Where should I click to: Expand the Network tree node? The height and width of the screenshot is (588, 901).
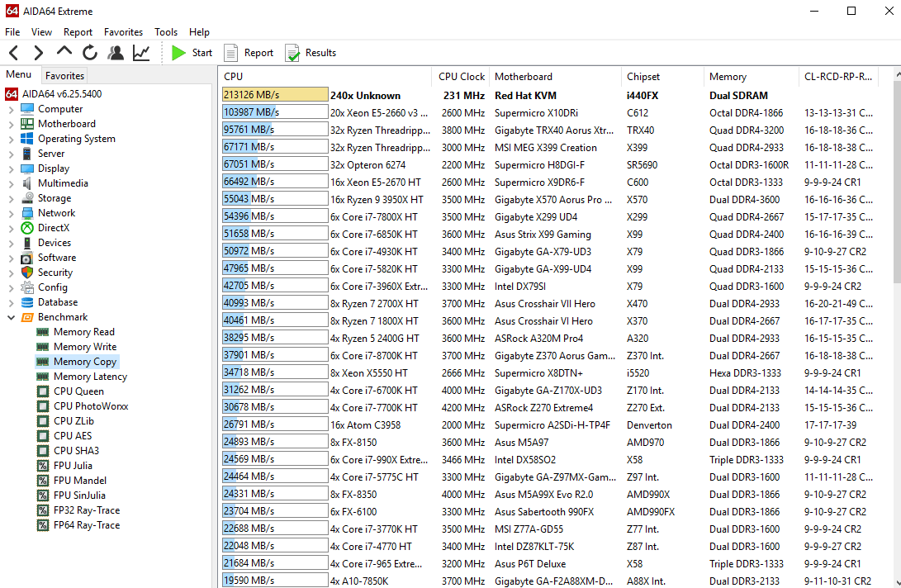click(11, 213)
